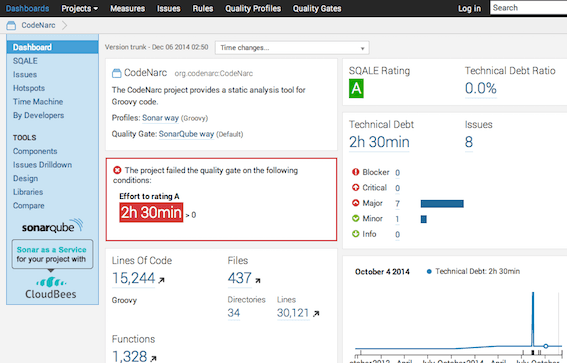Select Dashboard in the sidebar
567x363 pixels.
(52, 47)
